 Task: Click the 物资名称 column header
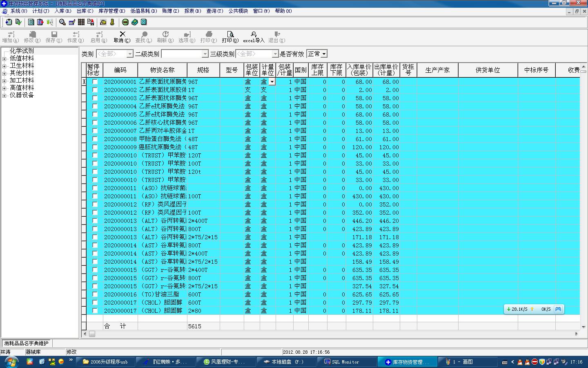coord(163,70)
